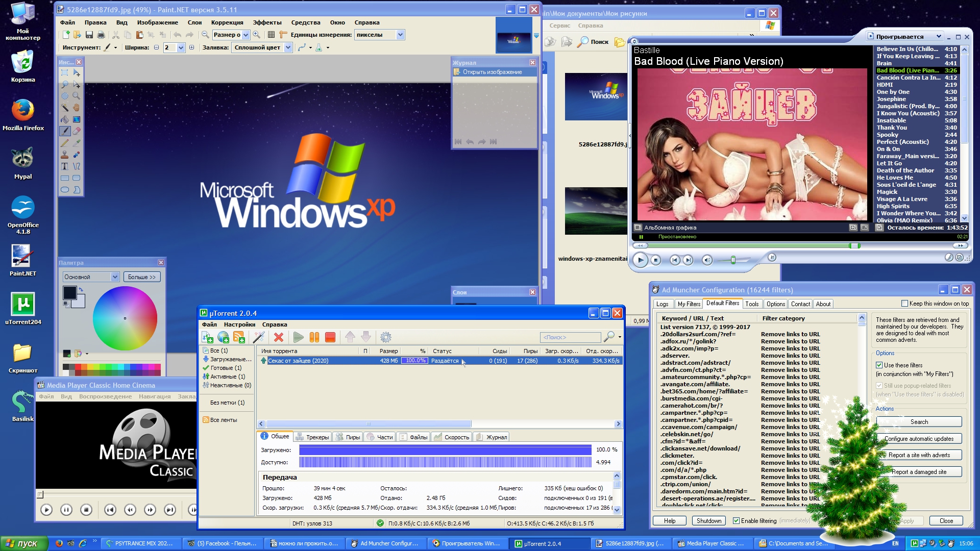This screenshot has height=551, width=980.
Task: Choose the Gradient tool in Paint.NET
Action: click(x=77, y=119)
